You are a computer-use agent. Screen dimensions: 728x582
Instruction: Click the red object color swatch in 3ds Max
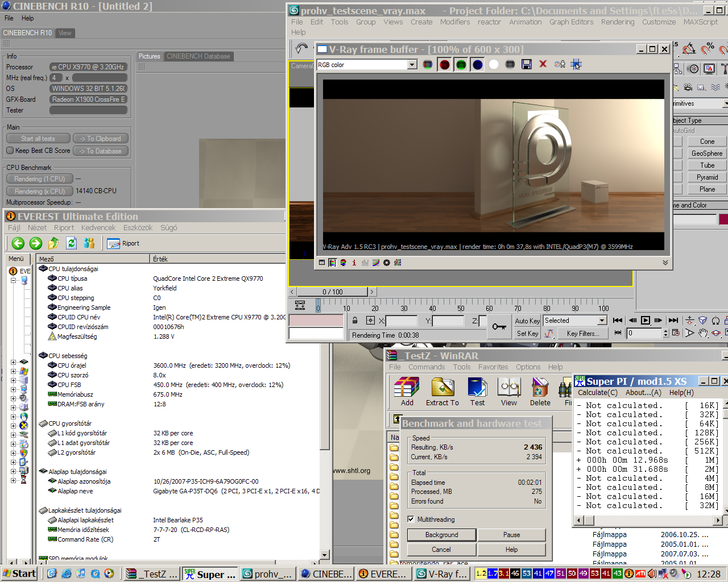[x=723, y=219]
